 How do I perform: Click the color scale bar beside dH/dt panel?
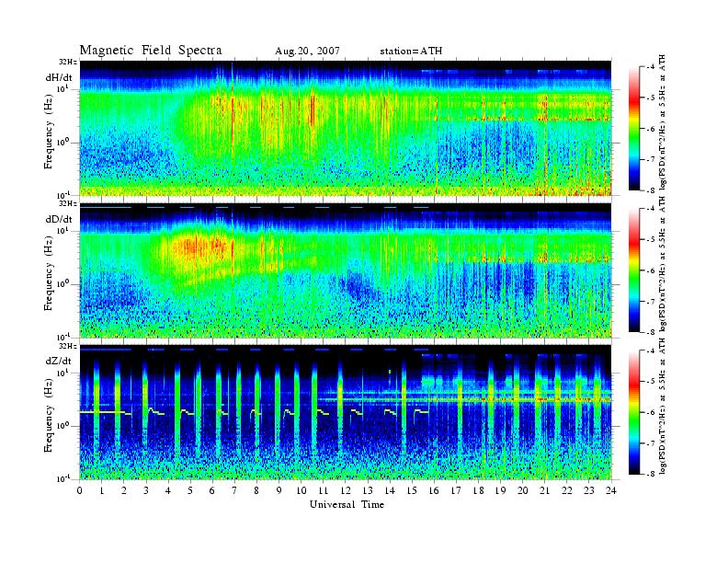(x=634, y=129)
